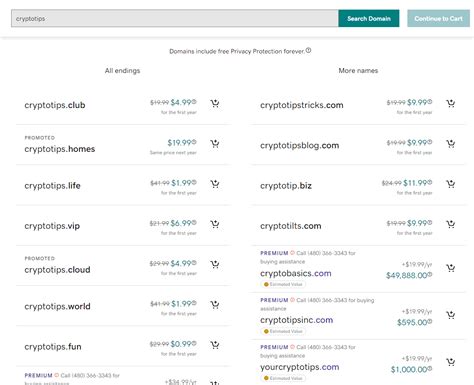Image resolution: width=474 pixels, height=385 pixels.
Task: Add cryptotip.biz to cart
Action: click(451, 184)
